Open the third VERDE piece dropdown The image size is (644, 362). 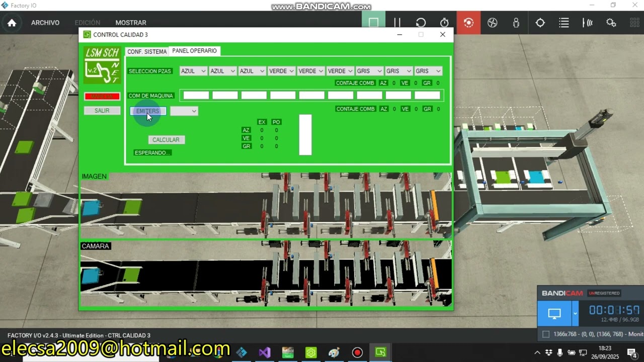[x=340, y=71]
